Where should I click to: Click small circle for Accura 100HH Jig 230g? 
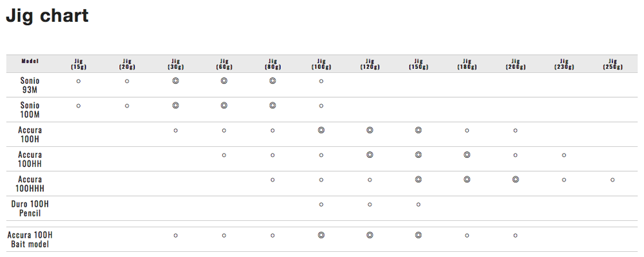pyautogui.click(x=564, y=155)
